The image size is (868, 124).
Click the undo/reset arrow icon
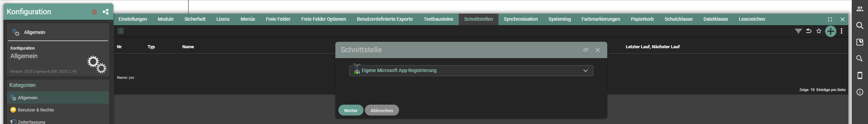(x=809, y=31)
